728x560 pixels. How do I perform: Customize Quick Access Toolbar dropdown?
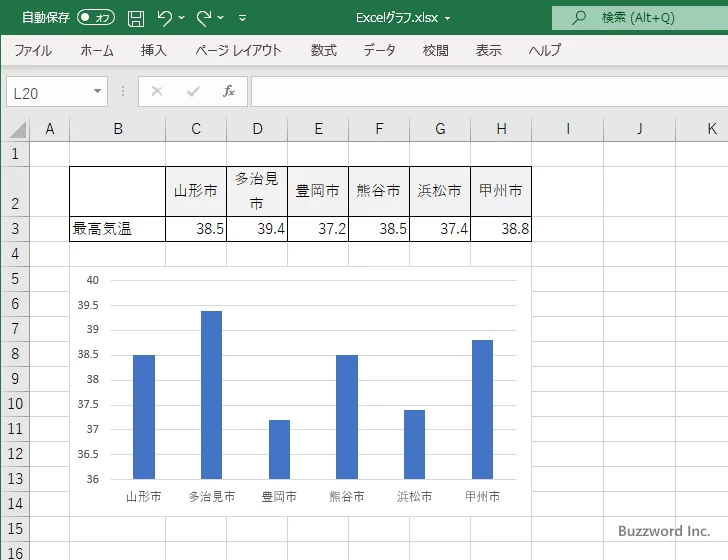pyautogui.click(x=242, y=18)
